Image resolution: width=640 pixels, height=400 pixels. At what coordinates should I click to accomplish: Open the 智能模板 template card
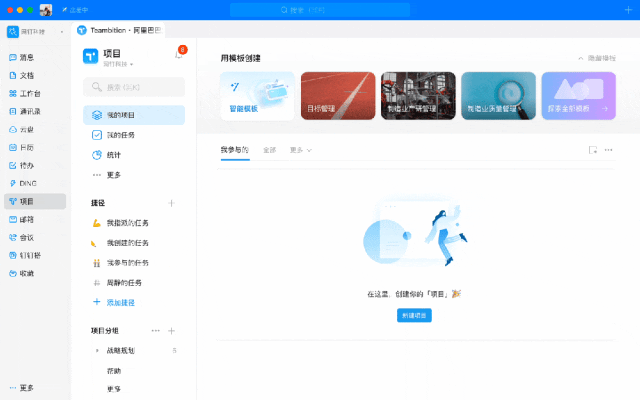(x=257, y=96)
